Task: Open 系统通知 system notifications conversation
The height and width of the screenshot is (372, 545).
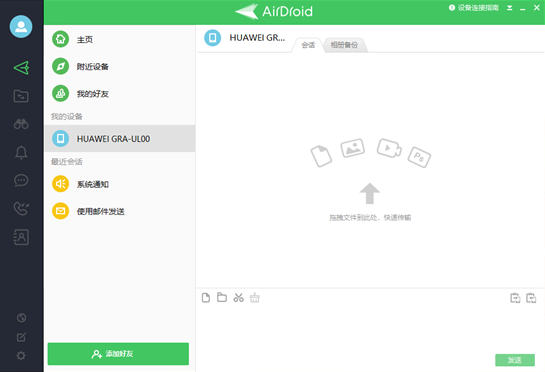Action: pos(120,184)
